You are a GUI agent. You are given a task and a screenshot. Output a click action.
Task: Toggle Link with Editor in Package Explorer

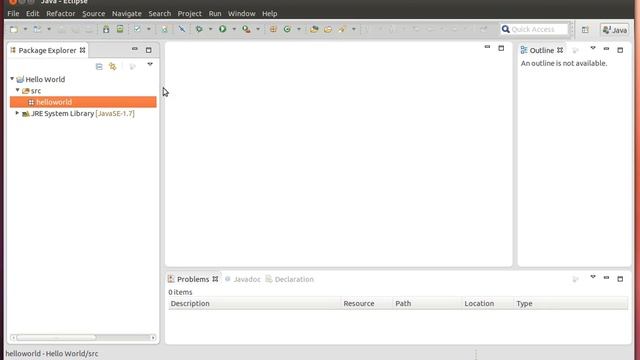coord(113,67)
